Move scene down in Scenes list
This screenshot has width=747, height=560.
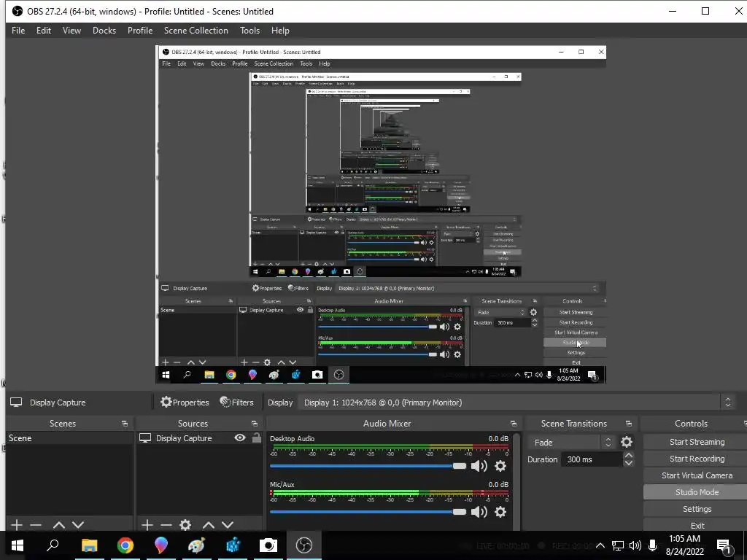78,525
